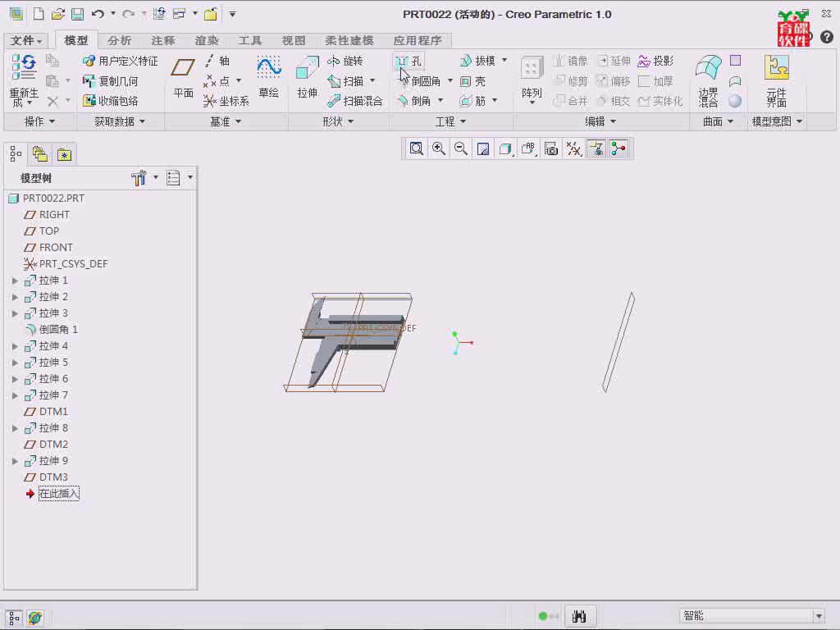Click the 倒角 (Chamfer) tool

[413, 101]
